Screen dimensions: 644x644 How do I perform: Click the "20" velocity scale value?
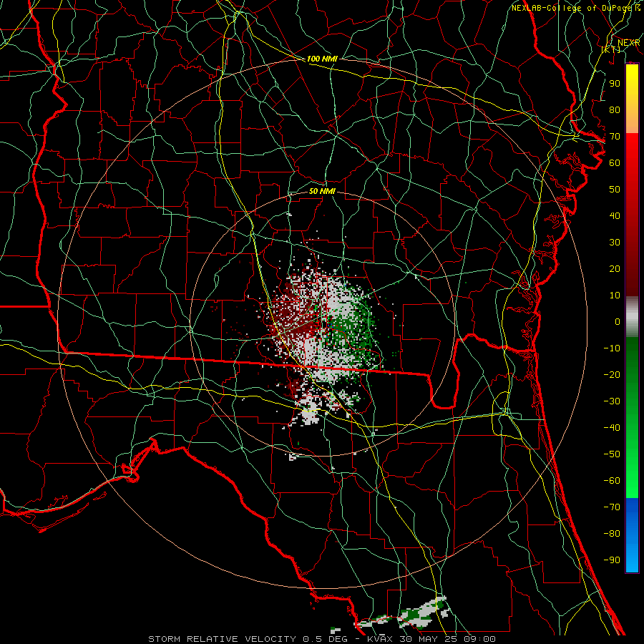[x=615, y=268]
